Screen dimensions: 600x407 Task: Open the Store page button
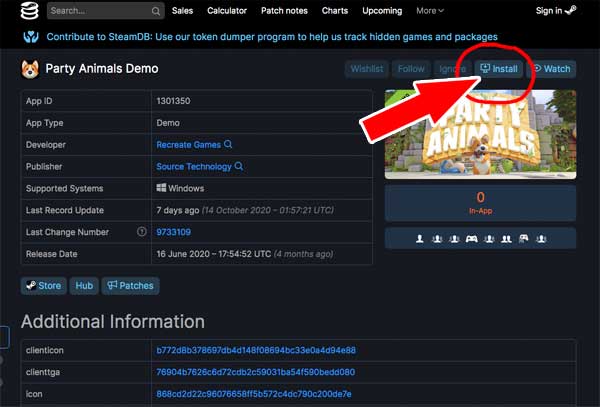click(x=44, y=286)
